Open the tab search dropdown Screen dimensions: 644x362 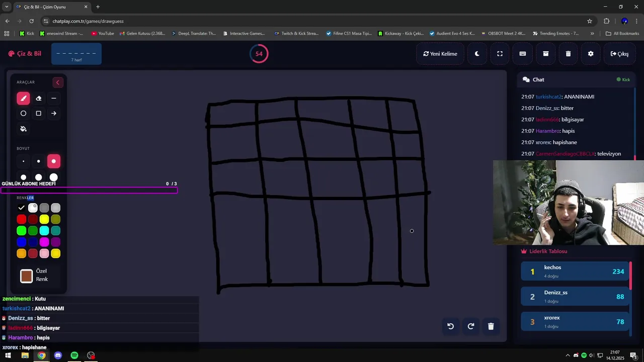(x=7, y=7)
